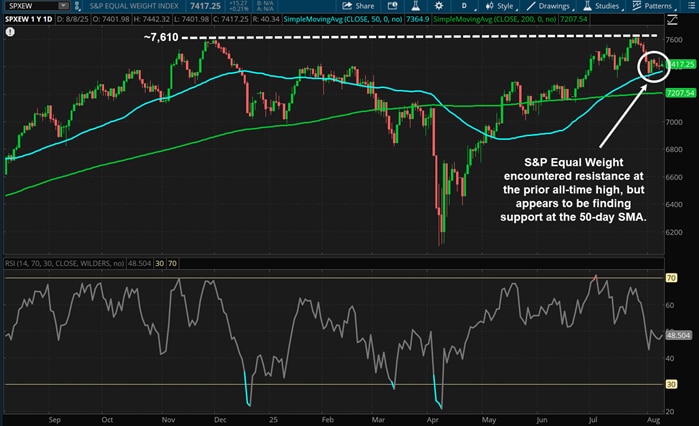This screenshot has height=426, width=699.
Task: Click green 7207.54 bubble on price axis
Action: [681, 93]
